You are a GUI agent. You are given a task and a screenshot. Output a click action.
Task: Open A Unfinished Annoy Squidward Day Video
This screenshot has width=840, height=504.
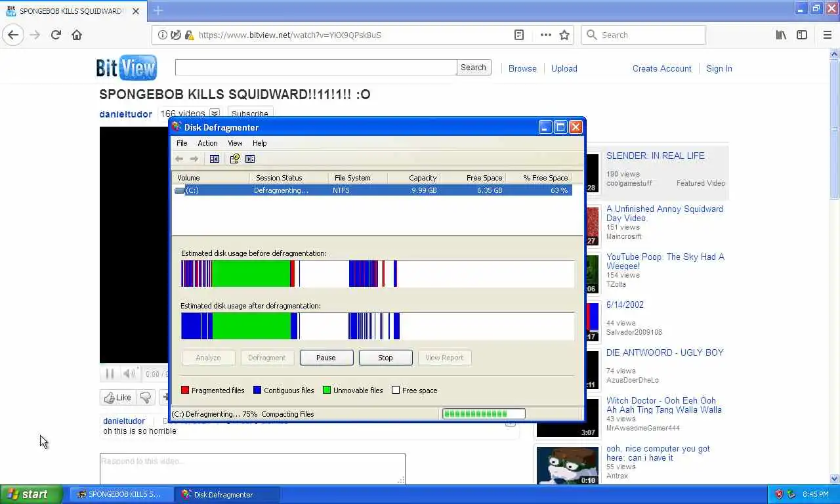[x=664, y=213]
